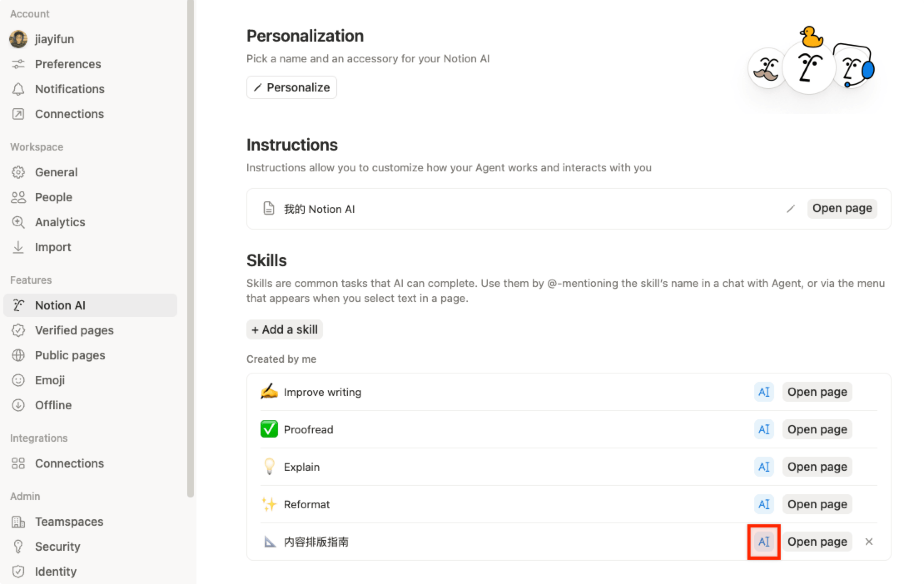Open page for the Reformat skill
This screenshot has height=584, width=924.
tap(817, 504)
